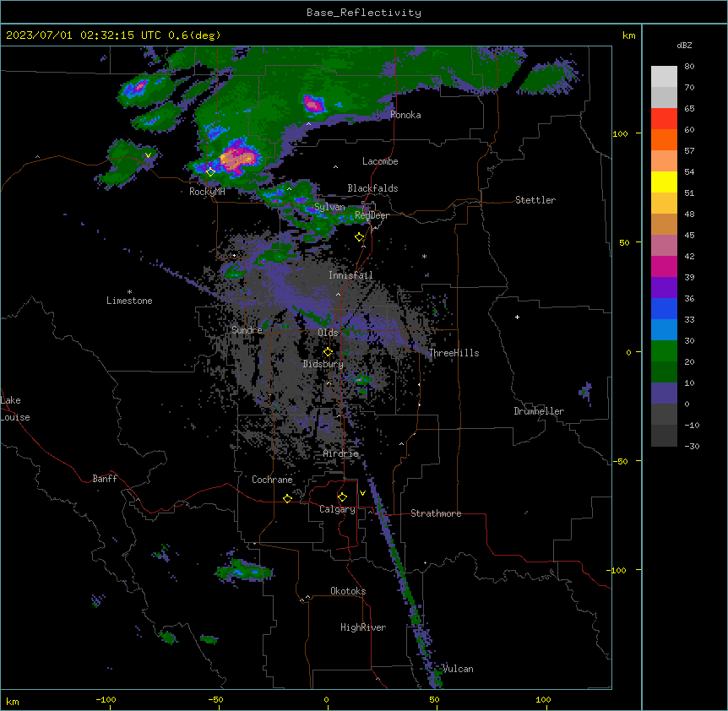This screenshot has height=711, width=728.
Task: Click the Lake Louise label
Action: click(x=15, y=409)
